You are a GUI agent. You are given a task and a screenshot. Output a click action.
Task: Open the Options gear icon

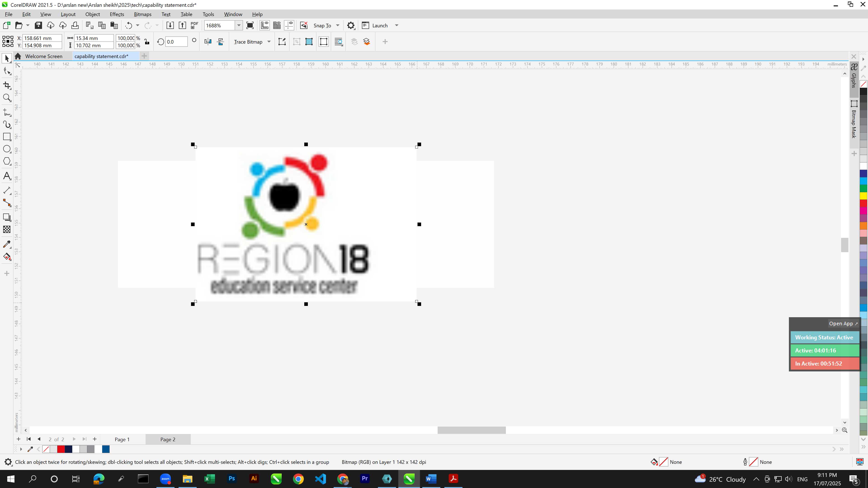pos(351,26)
